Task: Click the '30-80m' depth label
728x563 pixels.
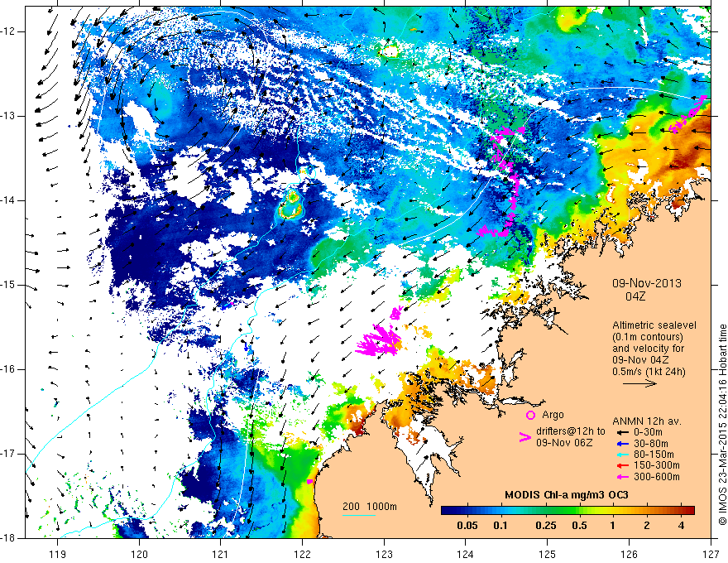Action: (x=651, y=444)
